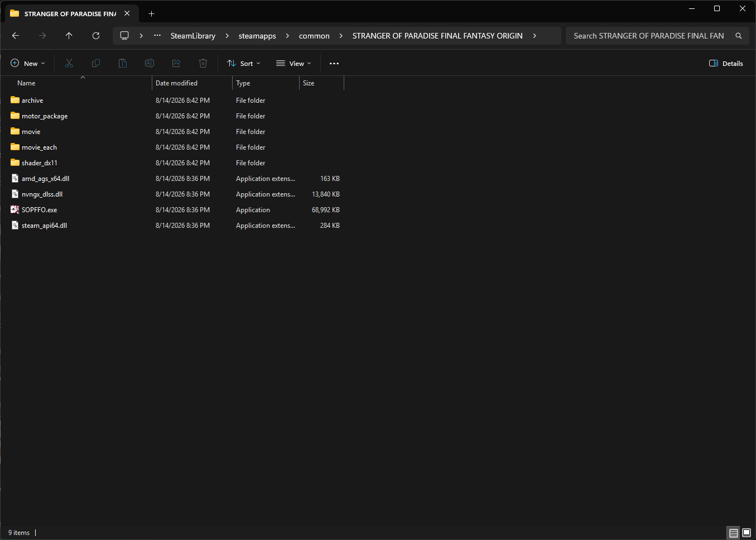Click the Share toolbar icon
Viewport: 756px width, 540px height.
176,64
